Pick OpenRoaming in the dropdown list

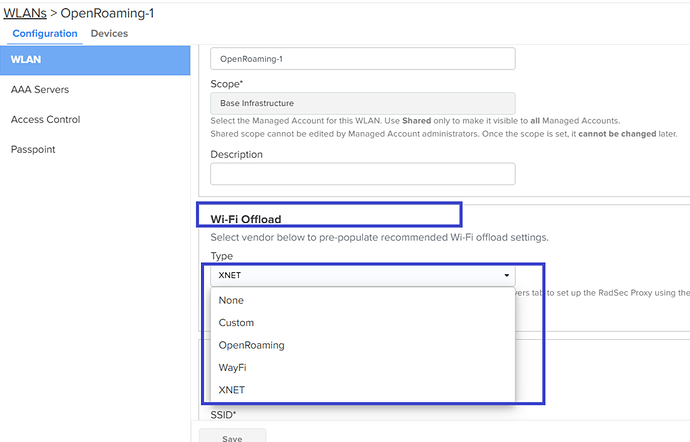click(251, 345)
